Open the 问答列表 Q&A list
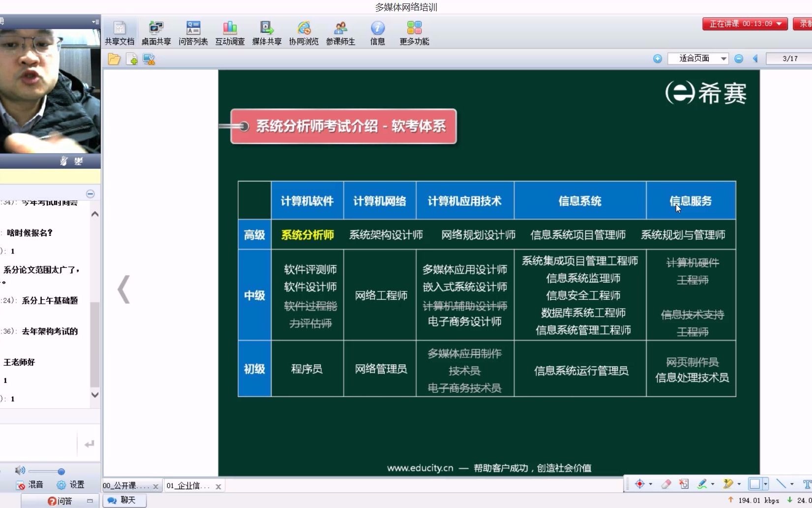 (193, 32)
